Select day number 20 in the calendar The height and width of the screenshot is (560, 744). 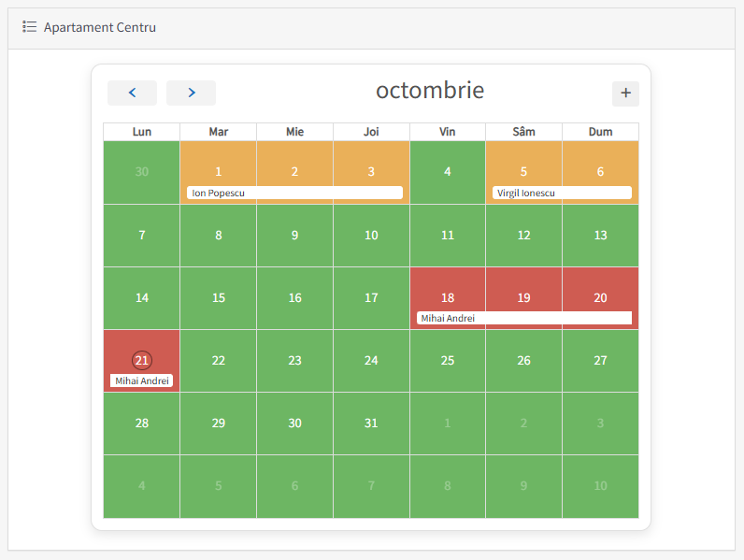click(600, 298)
